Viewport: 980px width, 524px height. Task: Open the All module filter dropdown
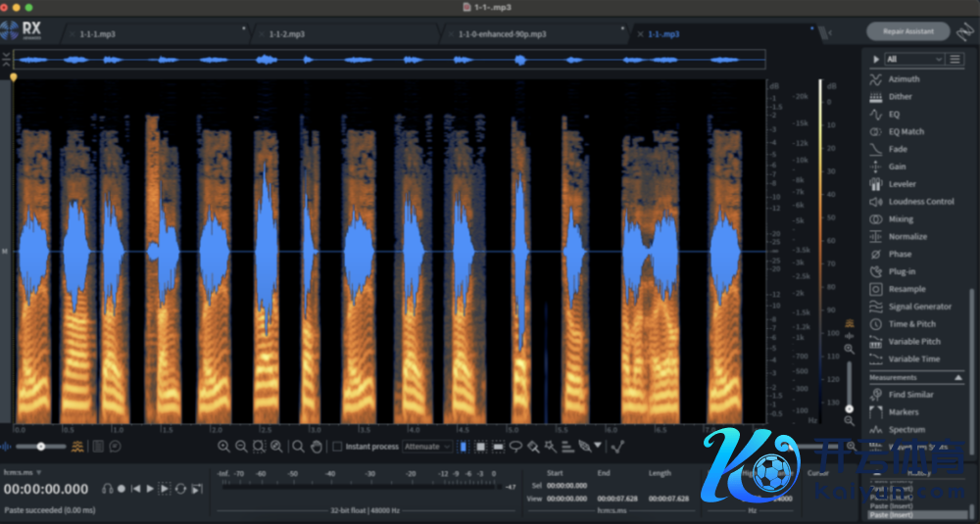(915, 60)
